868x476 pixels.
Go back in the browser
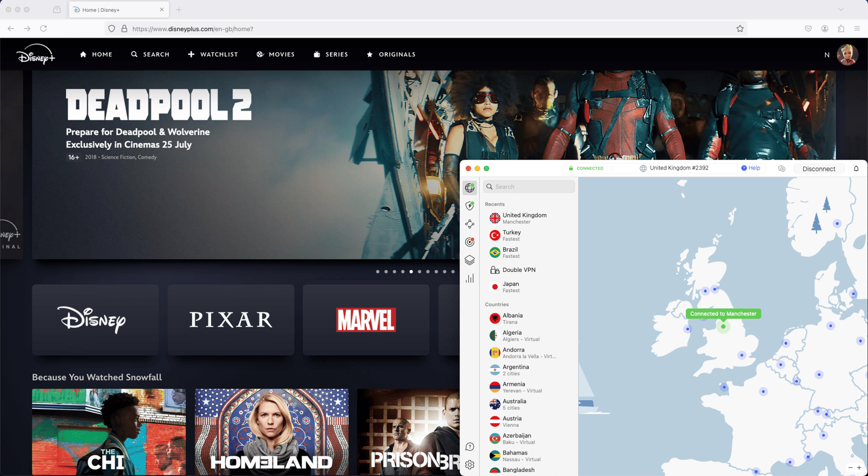click(x=11, y=28)
